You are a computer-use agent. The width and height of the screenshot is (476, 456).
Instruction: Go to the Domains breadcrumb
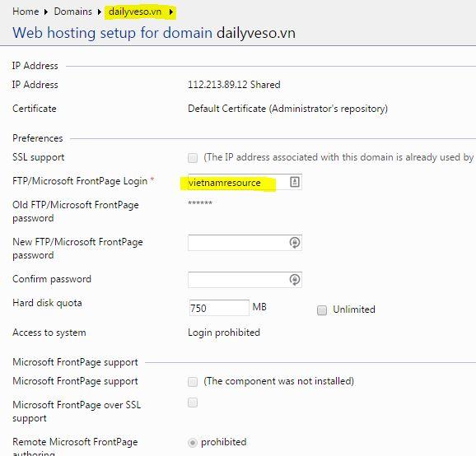tap(72, 12)
